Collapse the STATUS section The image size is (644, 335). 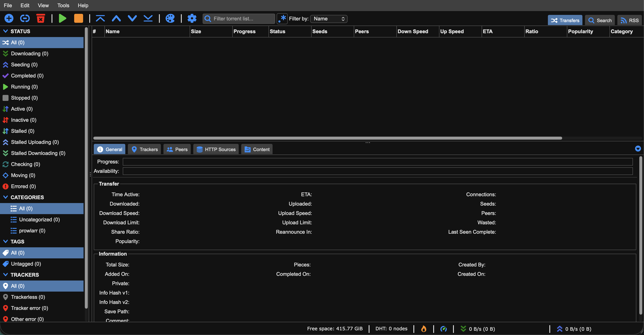coord(6,31)
